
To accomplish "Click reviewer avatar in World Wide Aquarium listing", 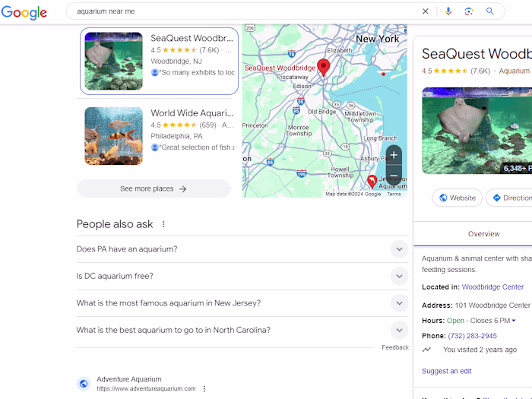I will pyautogui.click(x=155, y=147).
